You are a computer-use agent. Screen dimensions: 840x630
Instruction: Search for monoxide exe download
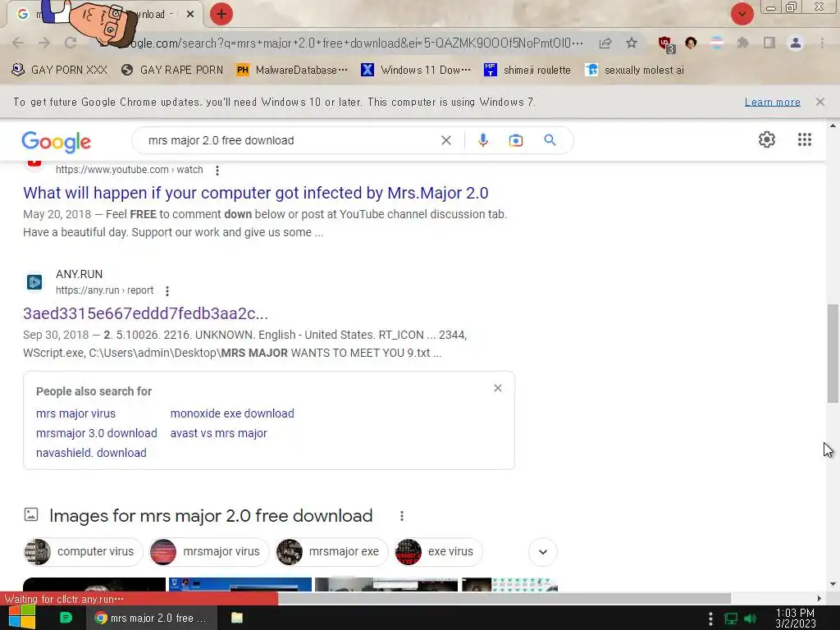(232, 413)
